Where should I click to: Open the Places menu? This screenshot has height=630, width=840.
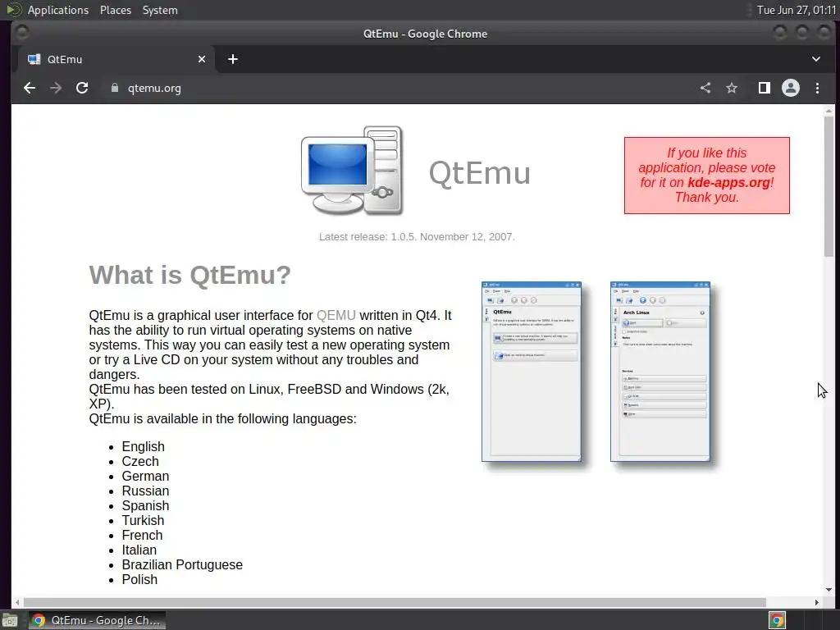(x=116, y=10)
